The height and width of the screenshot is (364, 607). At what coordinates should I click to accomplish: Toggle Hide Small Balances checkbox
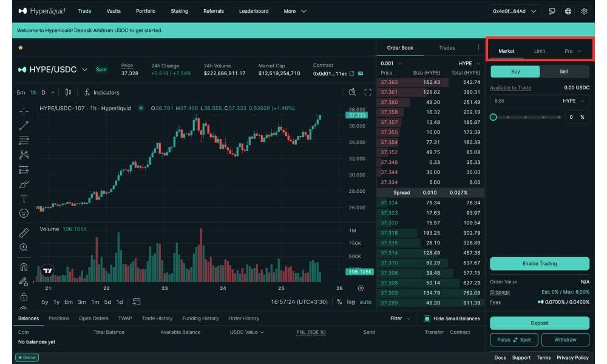427,318
